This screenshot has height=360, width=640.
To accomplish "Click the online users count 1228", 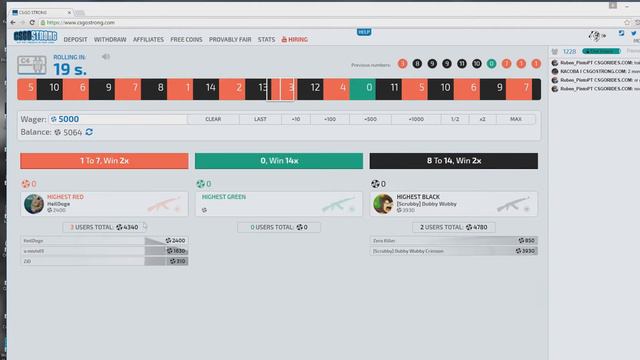I will click(569, 51).
